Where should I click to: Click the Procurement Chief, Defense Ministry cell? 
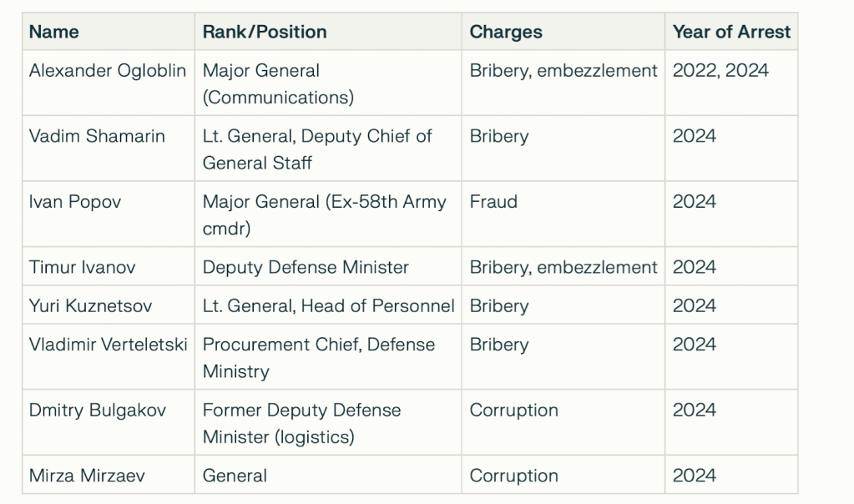pos(318,357)
